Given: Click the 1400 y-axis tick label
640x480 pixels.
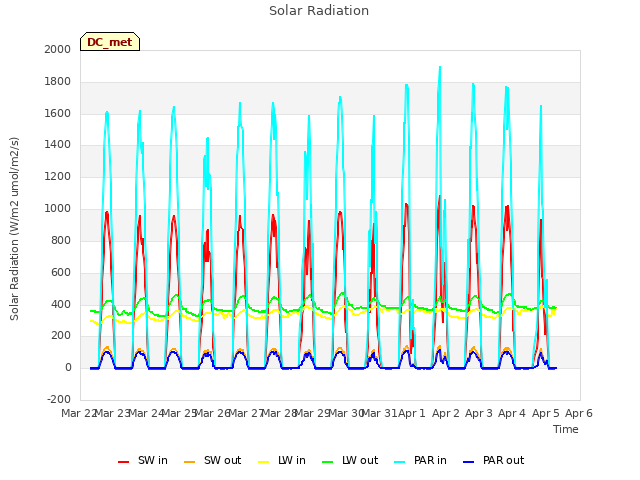Looking at the screenshot, I should (x=58, y=144).
